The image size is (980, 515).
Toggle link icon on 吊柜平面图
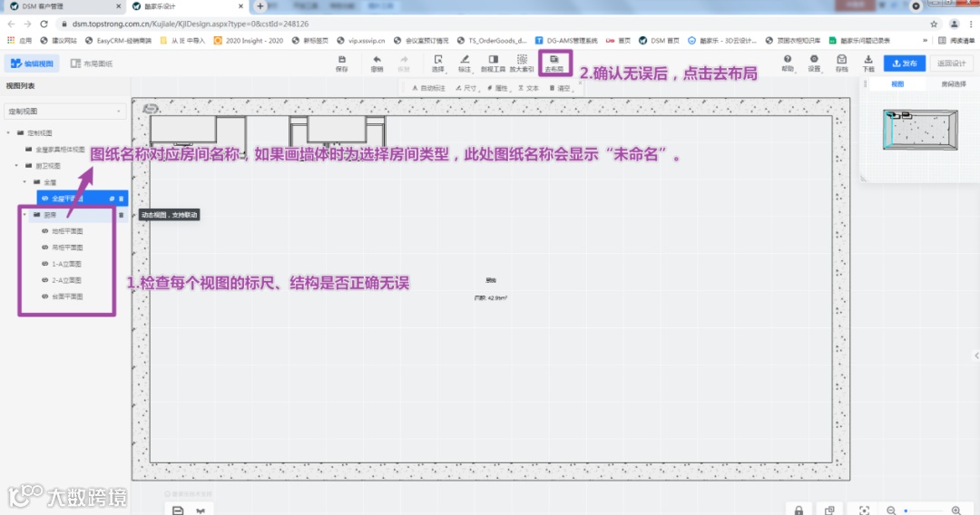tap(45, 248)
